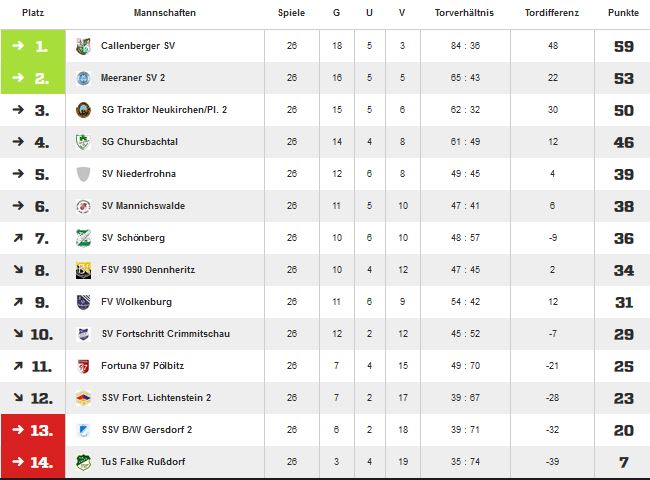Click the Spiele column header
Viewport: 650px width, 480px height.
coord(291,13)
